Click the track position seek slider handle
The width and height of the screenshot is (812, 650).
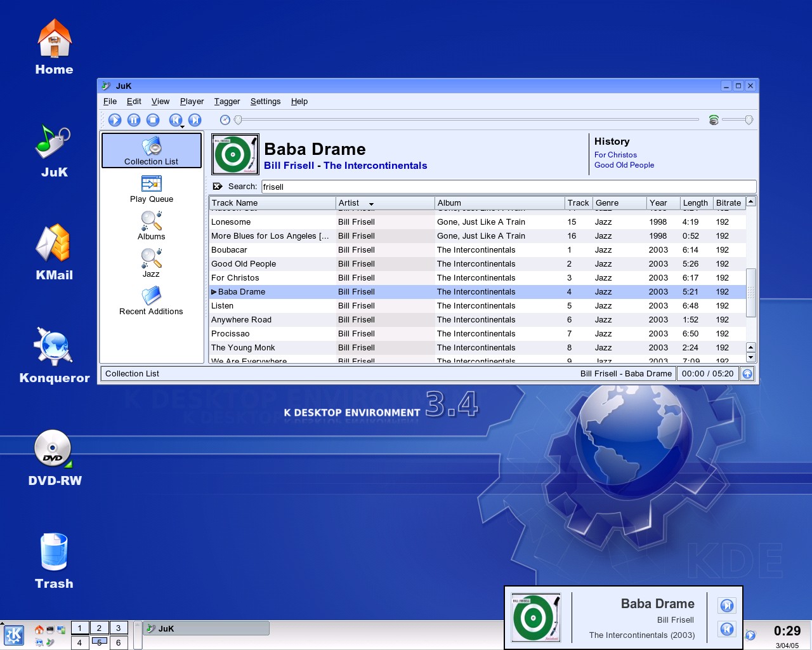(238, 120)
